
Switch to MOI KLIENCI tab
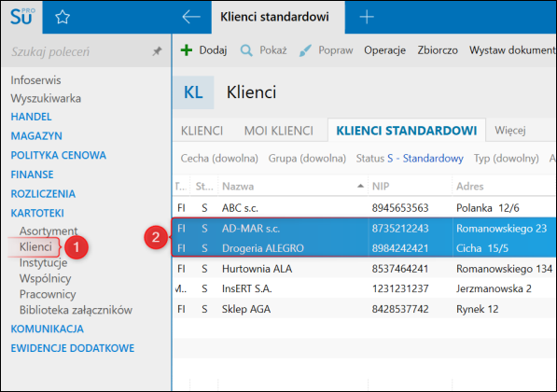coord(279,131)
